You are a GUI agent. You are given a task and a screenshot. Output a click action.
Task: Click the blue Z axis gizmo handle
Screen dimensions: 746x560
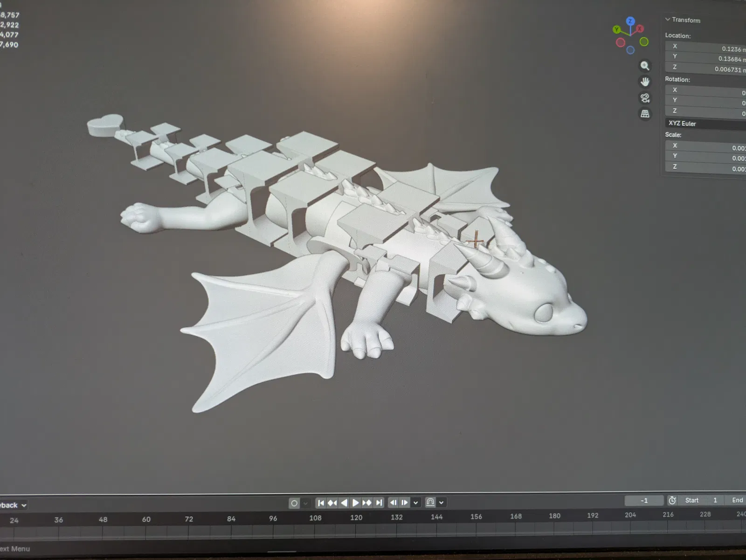tap(630, 21)
